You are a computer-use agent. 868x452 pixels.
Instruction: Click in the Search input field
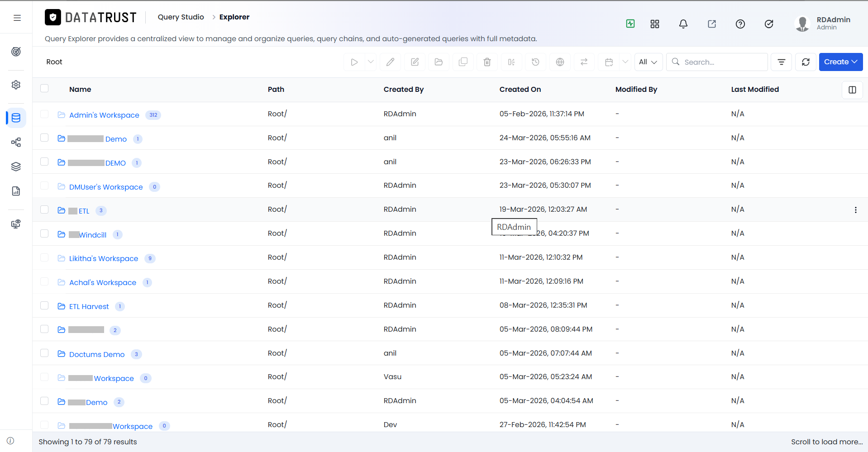717,62
